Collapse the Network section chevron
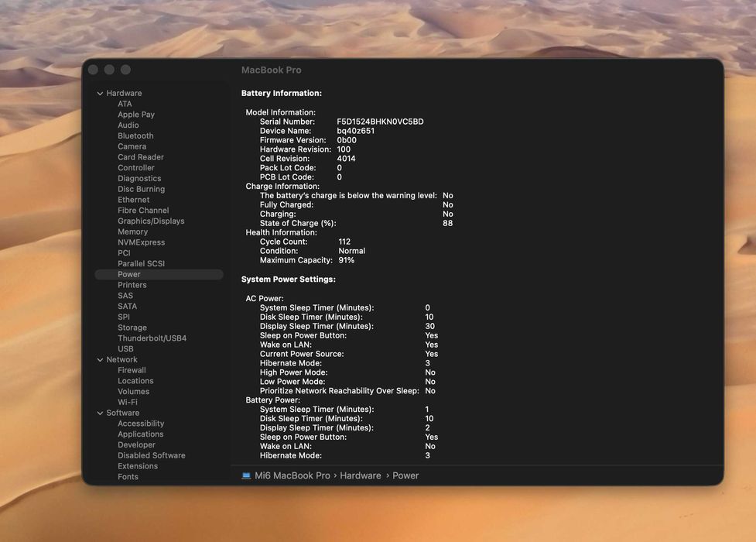 [x=100, y=359]
